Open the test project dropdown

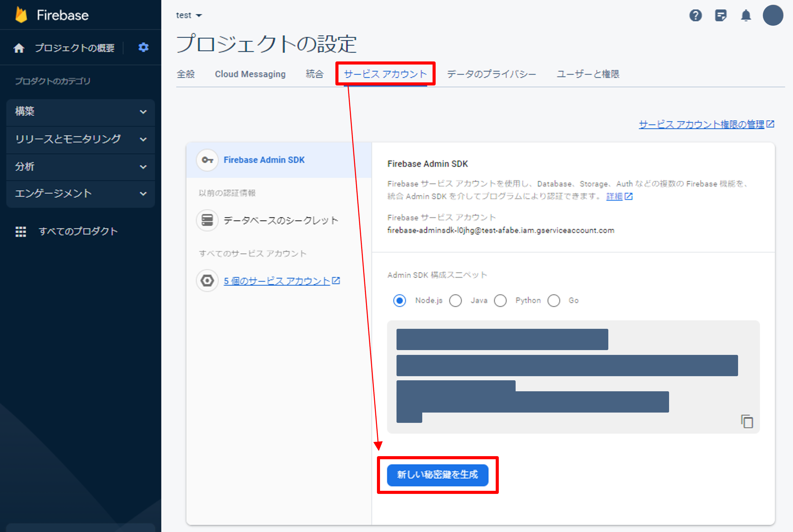tap(189, 15)
